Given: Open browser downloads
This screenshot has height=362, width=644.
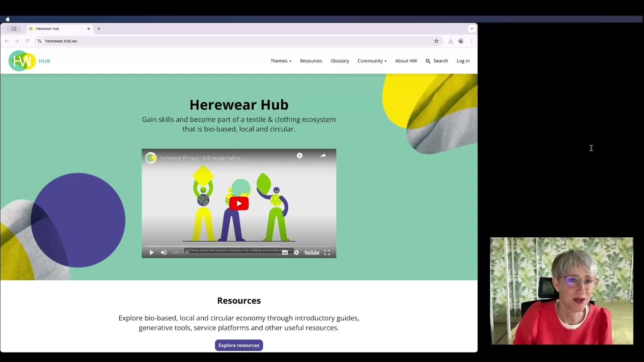Looking at the screenshot, I should point(450,41).
